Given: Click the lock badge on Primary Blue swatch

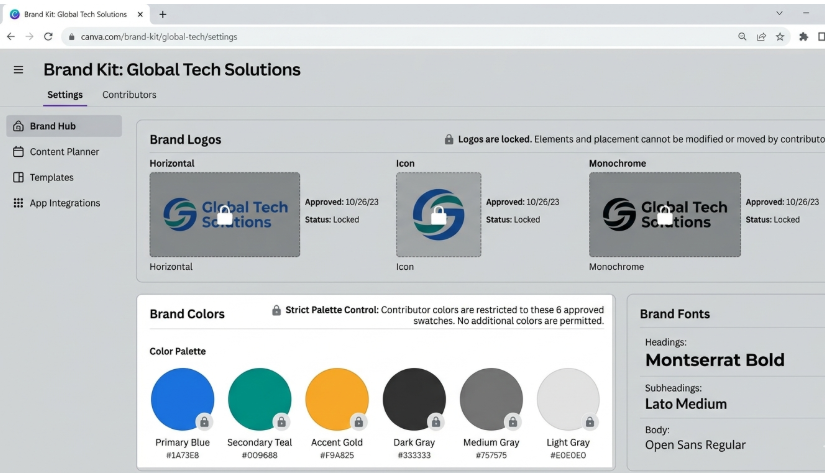Looking at the screenshot, I should click(204, 421).
